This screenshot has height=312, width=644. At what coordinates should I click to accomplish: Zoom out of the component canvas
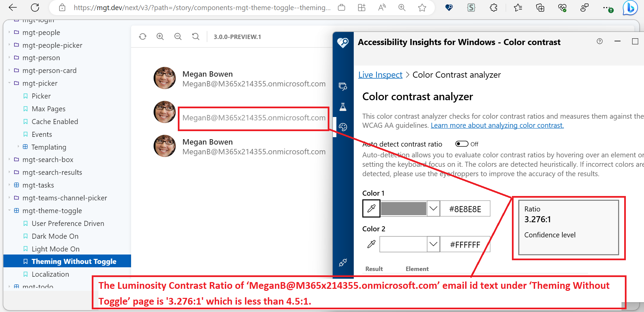coord(178,37)
